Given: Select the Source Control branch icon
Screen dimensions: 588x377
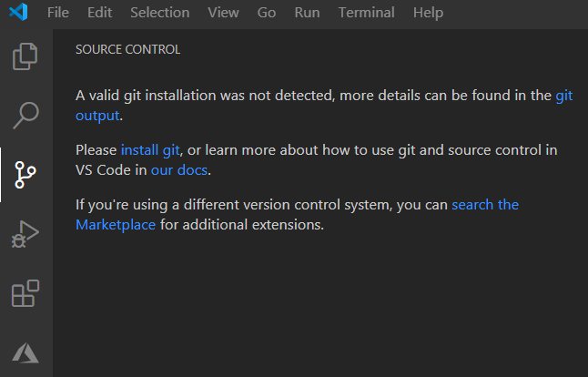Looking at the screenshot, I should coord(25,175).
